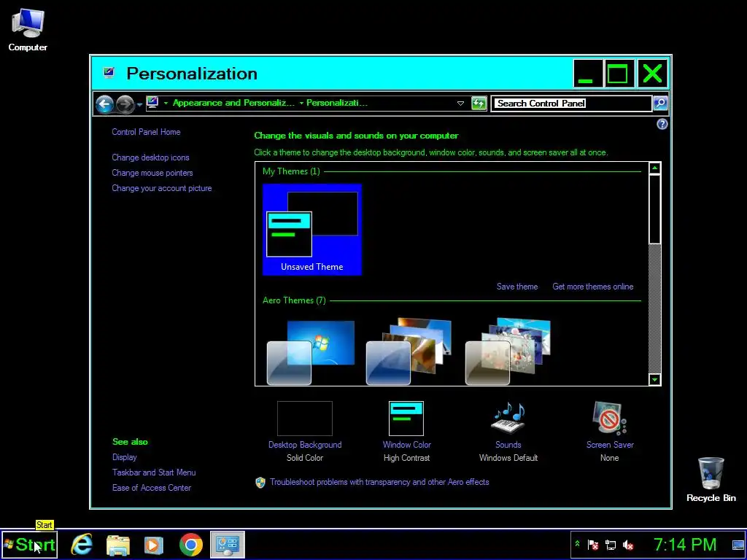Click the Sounds text link
The height and width of the screenshot is (560, 747).
coord(508,445)
